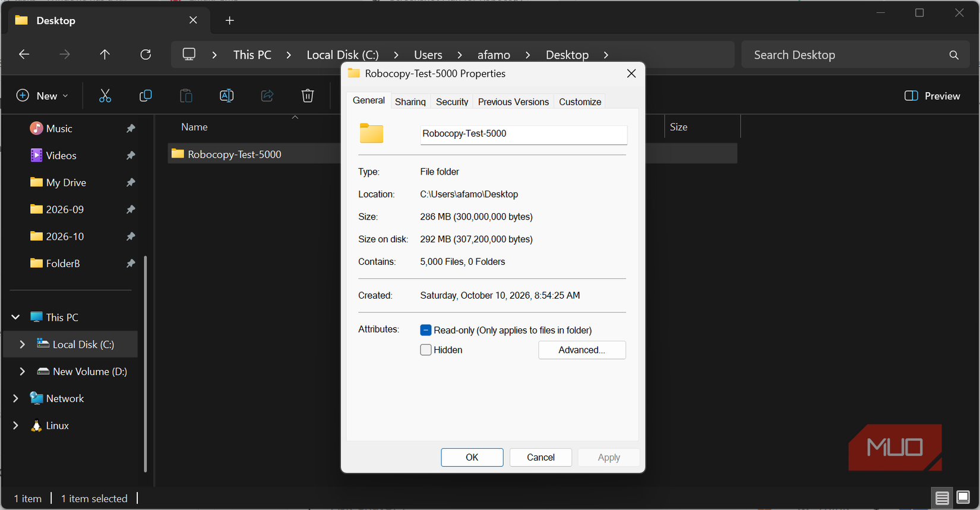Check the Hidden attribute checkbox

pyautogui.click(x=426, y=350)
